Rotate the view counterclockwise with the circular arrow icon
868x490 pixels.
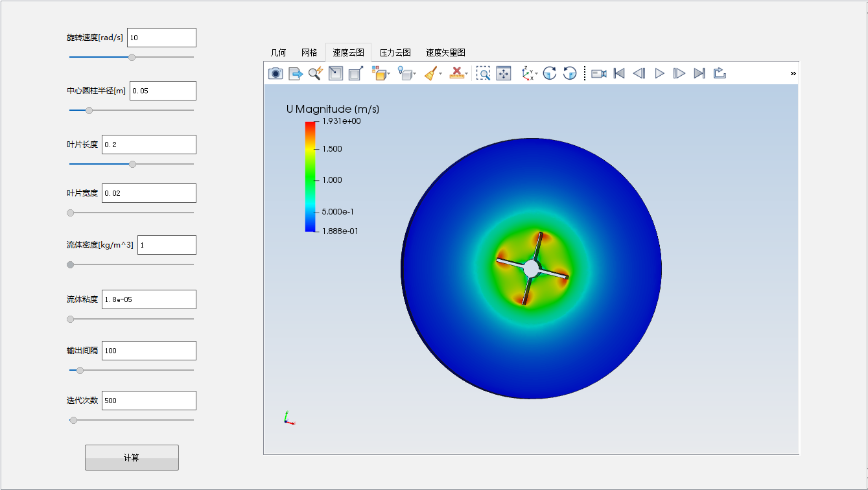point(570,73)
